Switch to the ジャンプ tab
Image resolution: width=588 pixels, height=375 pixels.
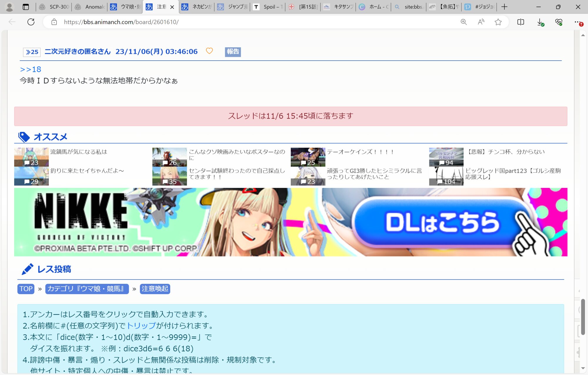[233, 7]
